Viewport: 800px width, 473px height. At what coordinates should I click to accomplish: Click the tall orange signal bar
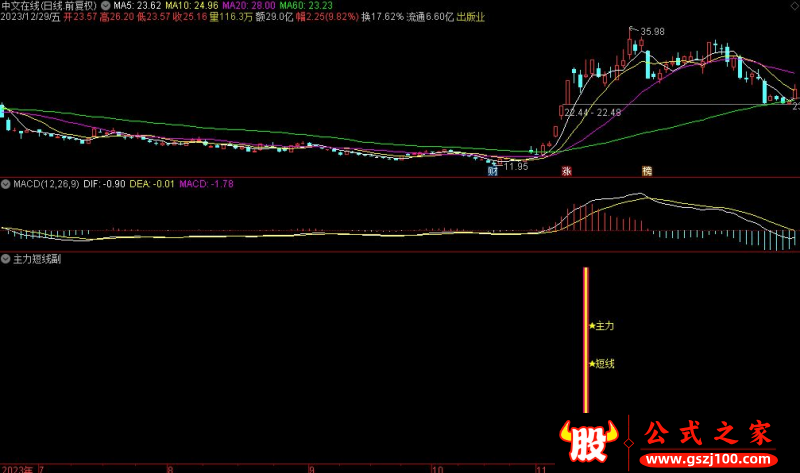pyautogui.click(x=586, y=340)
